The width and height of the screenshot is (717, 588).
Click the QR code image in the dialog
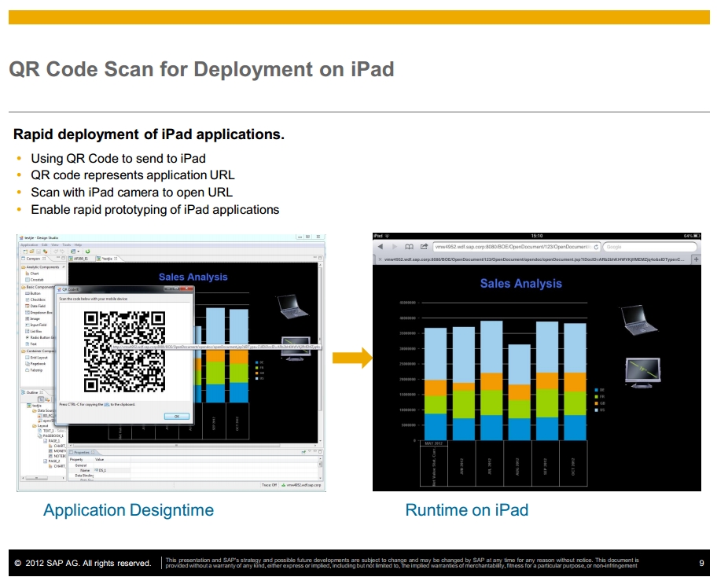coord(124,351)
